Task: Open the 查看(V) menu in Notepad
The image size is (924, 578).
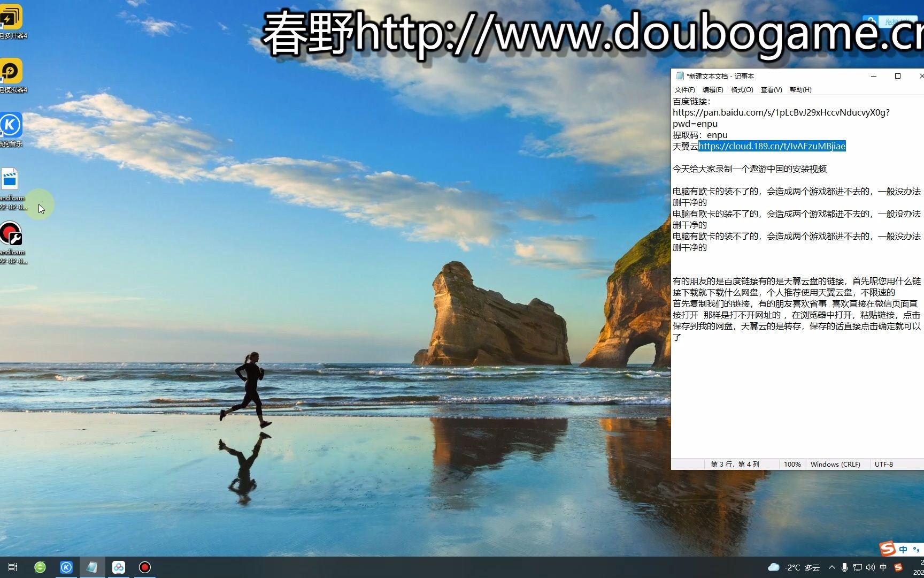Action: tap(771, 90)
